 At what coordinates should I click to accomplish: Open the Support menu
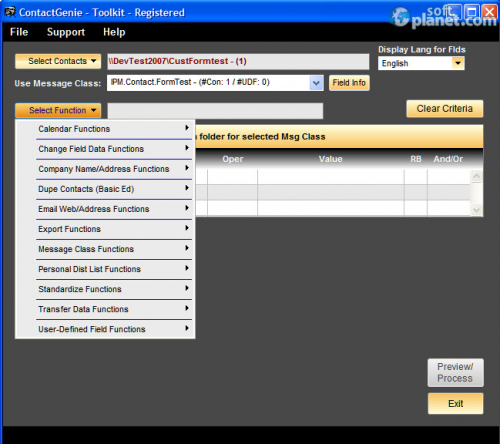pyautogui.click(x=66, y=32)
